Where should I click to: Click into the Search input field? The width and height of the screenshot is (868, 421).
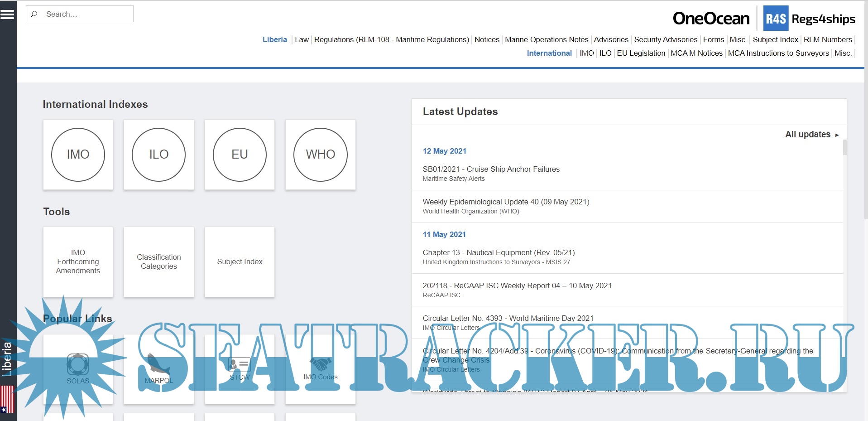(86, 14)
